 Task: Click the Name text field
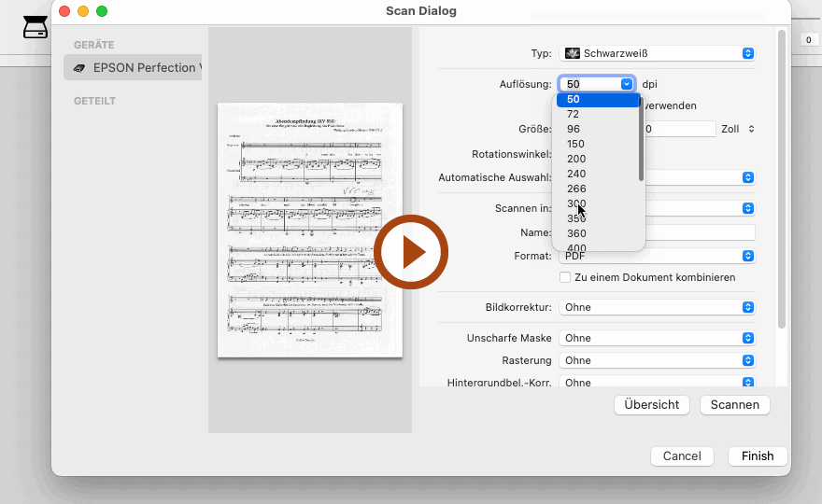[x=701, y=232]
